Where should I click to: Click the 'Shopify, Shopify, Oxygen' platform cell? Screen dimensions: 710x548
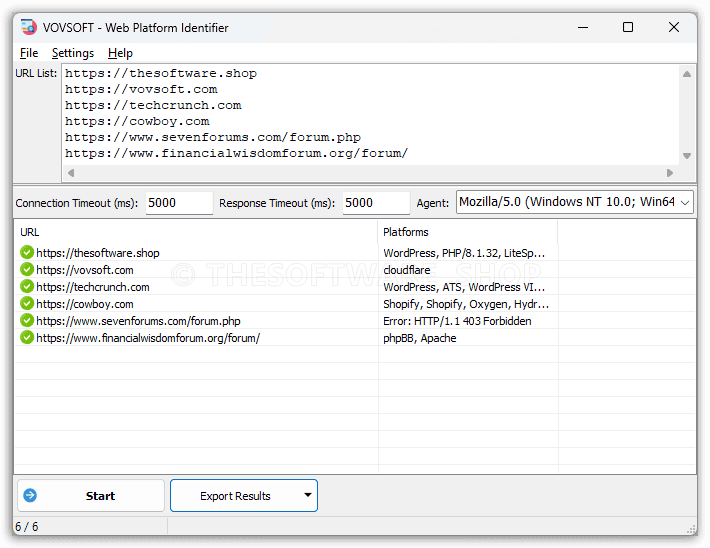click(466, 304)
